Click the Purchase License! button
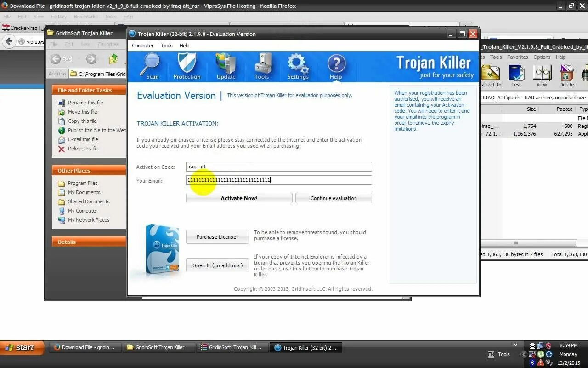The width and height of the screenshot is (588, 368). (x=217, y=237)
